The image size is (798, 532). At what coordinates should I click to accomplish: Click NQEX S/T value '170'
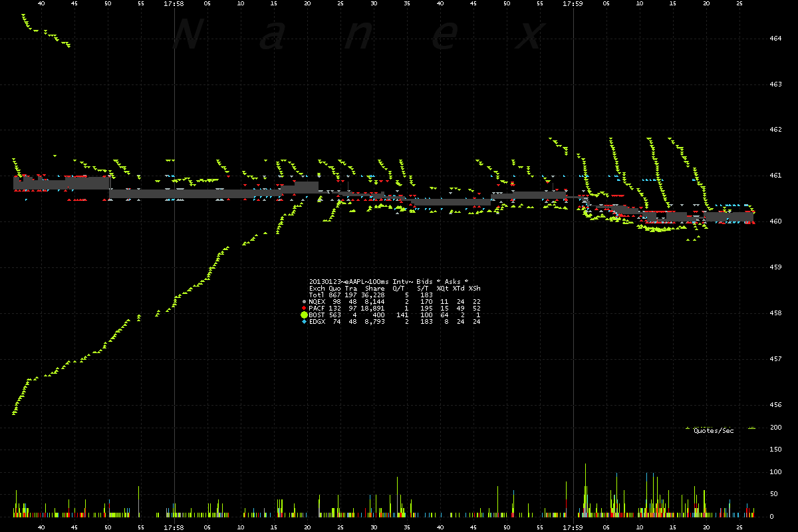[426, 302]
